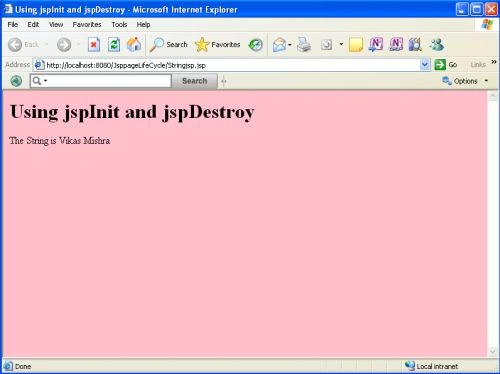500x374 pixels.
Task: Open the Favorites star button
Action: point(217,44)
